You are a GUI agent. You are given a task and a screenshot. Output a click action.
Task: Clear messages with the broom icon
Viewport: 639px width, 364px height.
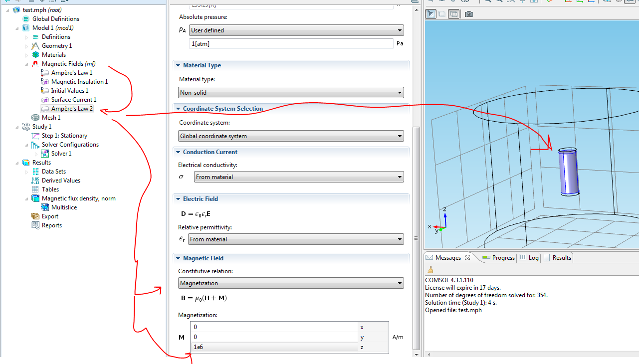430,270
